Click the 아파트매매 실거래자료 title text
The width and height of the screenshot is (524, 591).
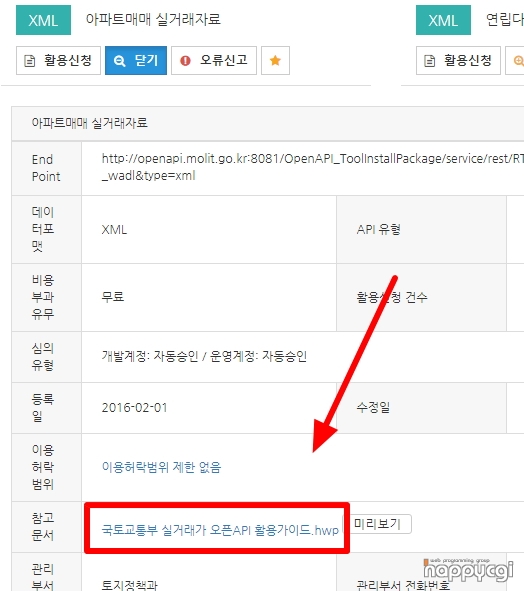(153, 19)
